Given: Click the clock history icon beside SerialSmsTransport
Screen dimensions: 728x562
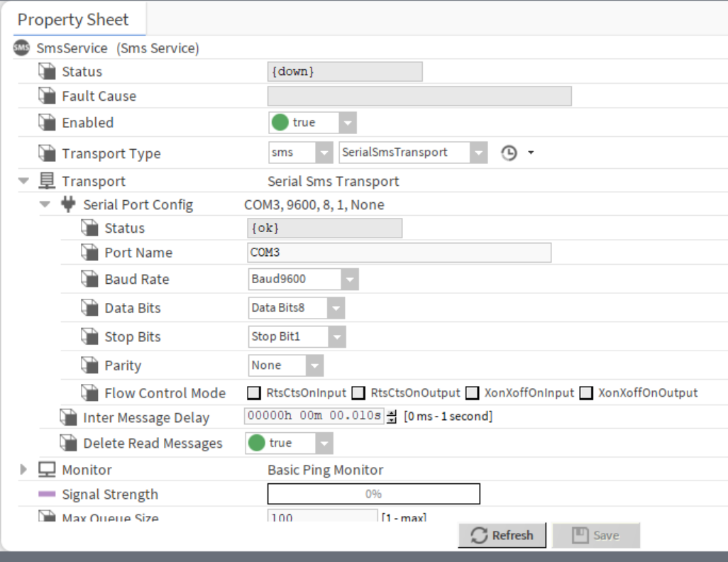Looking at the screenshot, I should tap(509, 153).
